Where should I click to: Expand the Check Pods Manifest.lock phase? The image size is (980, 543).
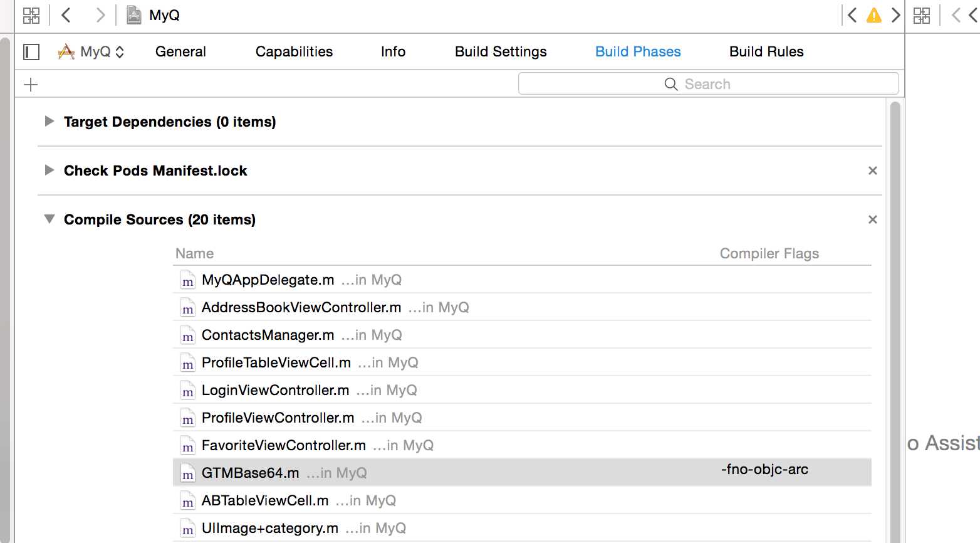coord(50,171)
